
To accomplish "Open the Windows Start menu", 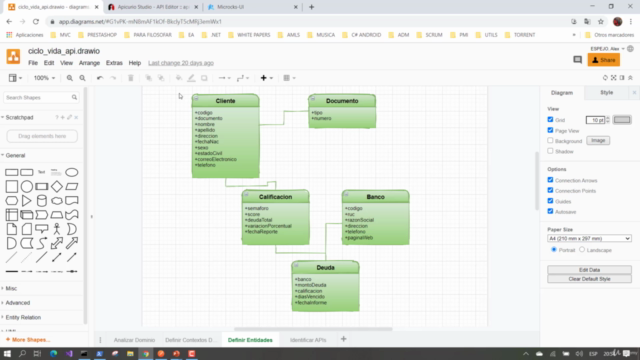I will point(7,353).
